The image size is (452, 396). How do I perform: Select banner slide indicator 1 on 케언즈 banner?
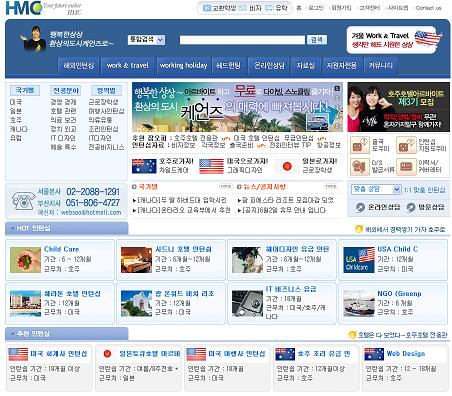[337, 89]
